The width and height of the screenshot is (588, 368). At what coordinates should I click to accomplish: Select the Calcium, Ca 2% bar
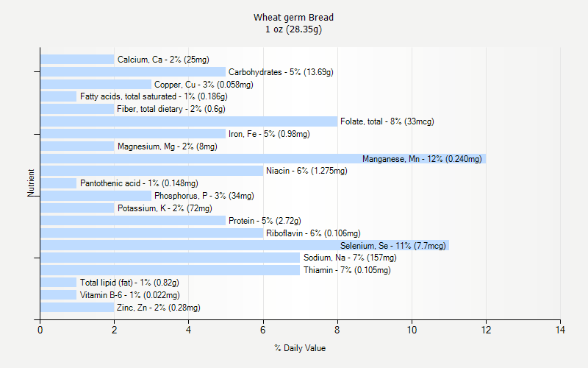pyautogui.click(x=77, y=60)
